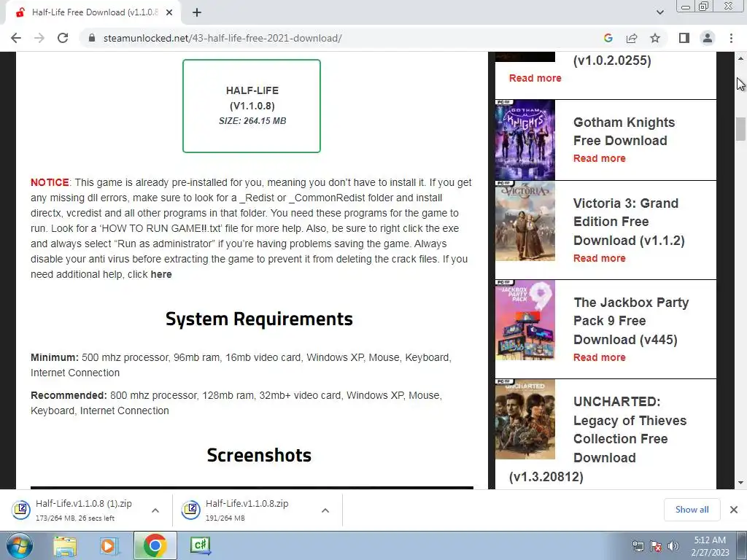This screenshot has height=560, width=747.
Task: Expand options for Half-Life.v1.1.0.8.zip download
Action: [325, 510]
